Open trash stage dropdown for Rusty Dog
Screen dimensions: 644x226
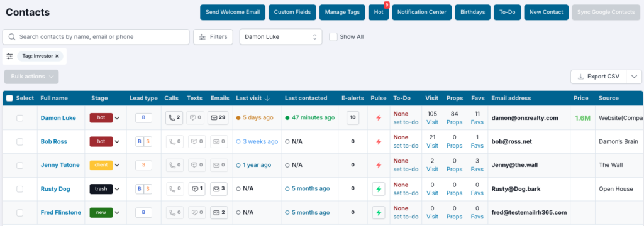tap(117, 189)
